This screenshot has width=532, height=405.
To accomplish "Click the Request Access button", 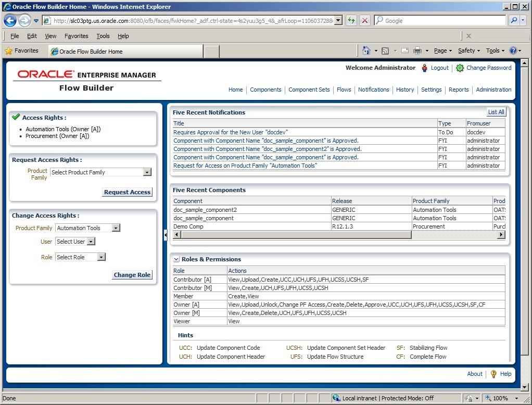I will (127, 192).
